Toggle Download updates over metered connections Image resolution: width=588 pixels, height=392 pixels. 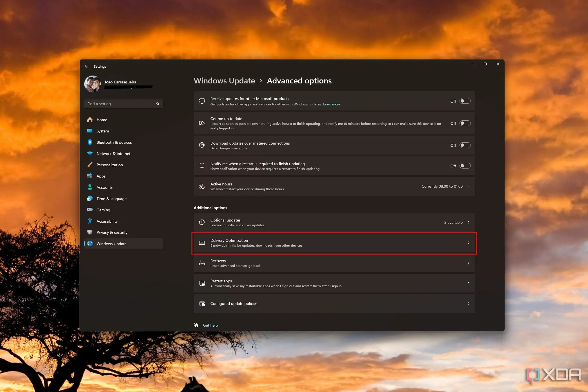(464, 145)
